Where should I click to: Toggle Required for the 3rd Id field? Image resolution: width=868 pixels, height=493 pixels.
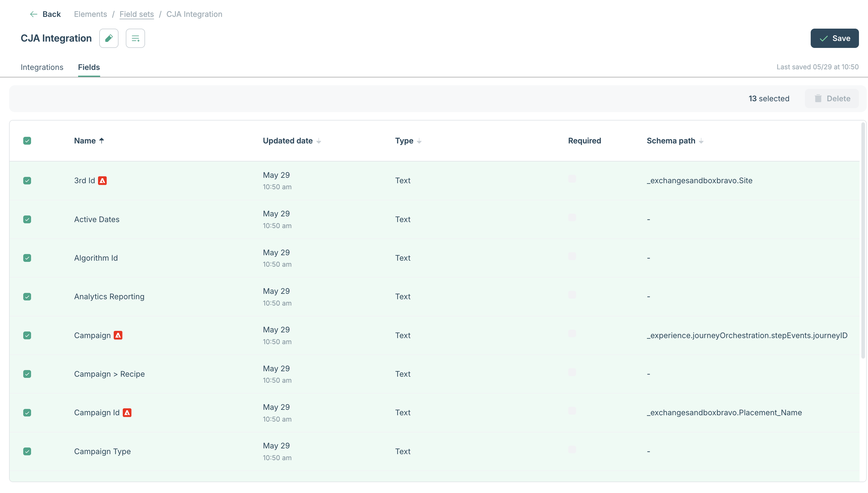(572, 178)
